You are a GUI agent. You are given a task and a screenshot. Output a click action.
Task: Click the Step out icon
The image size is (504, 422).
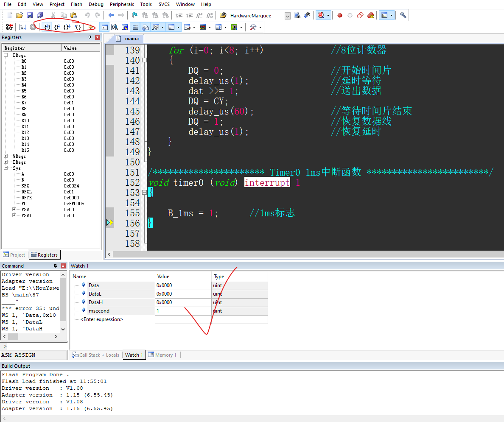point(67,27)
